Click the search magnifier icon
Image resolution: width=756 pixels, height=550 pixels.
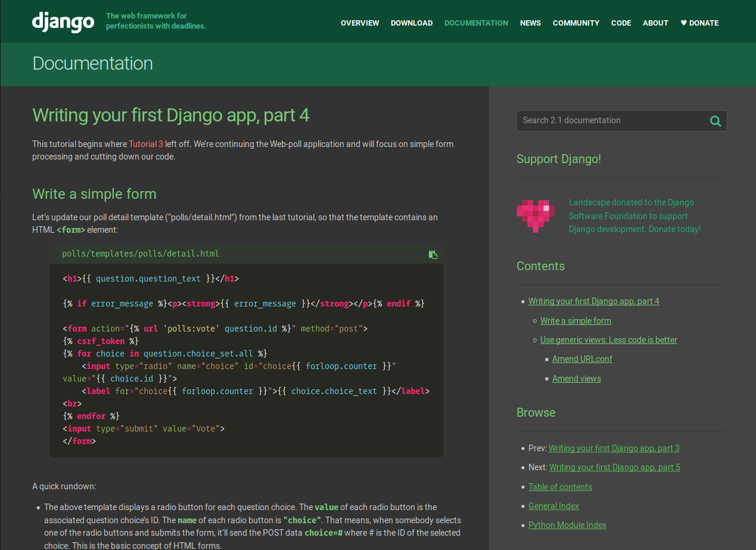pyautogui.click(x=715, y=121)
